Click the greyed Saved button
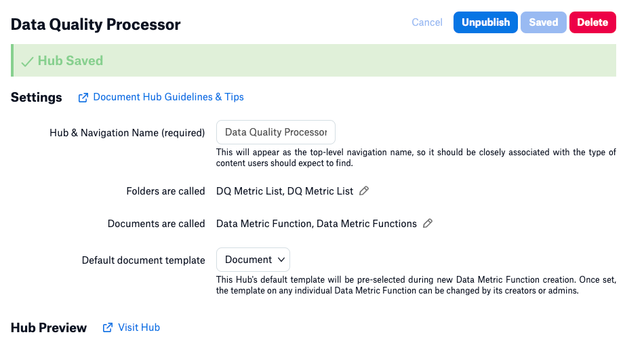Screen dimensions: 644x341 point(544,22)
